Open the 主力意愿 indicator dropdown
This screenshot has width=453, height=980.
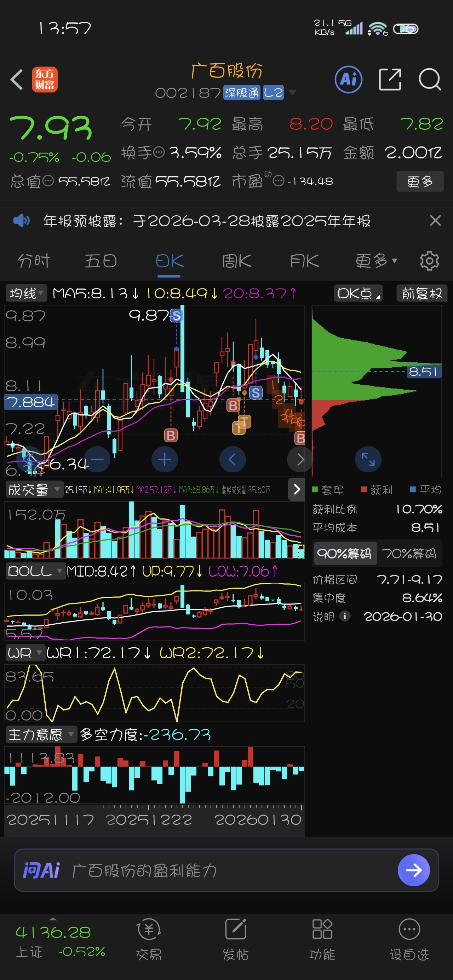pos(41,734)
